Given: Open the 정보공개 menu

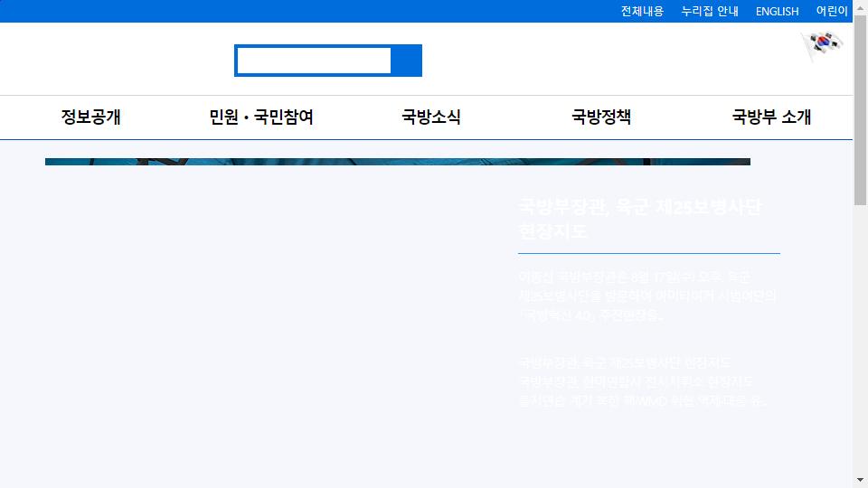Looking at the screenshot, I should click(90, 117).
